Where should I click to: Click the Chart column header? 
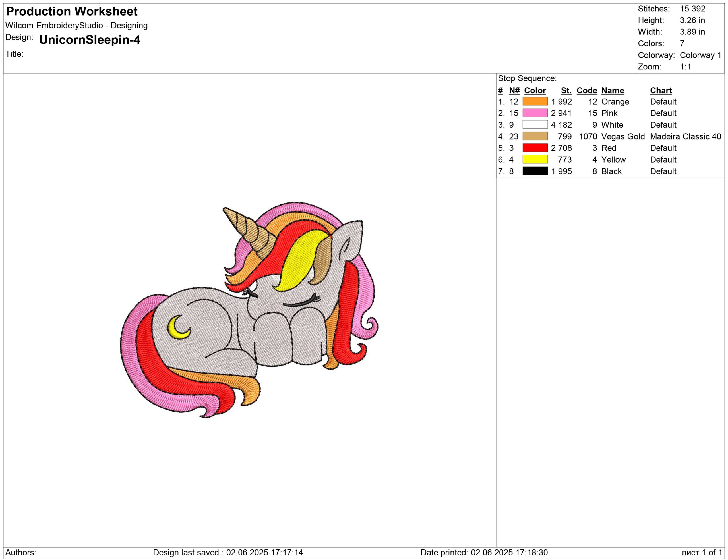(661, 90)
